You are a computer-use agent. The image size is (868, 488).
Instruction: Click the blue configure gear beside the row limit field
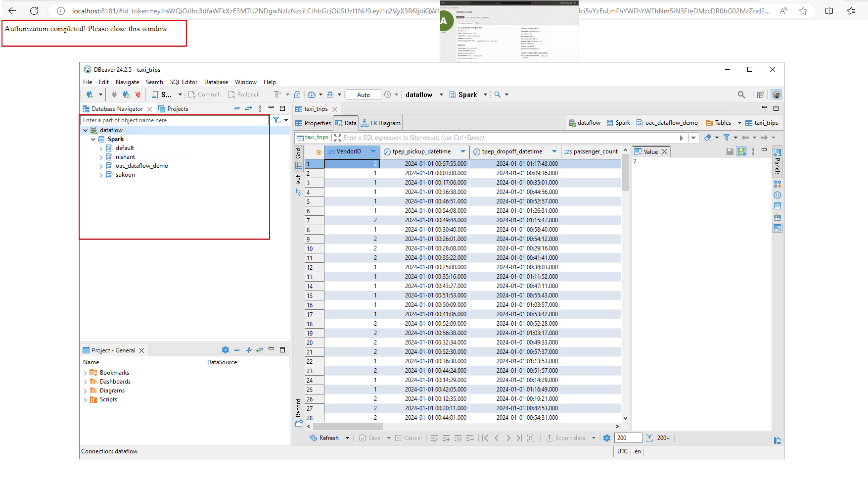(x=607, y=438)
